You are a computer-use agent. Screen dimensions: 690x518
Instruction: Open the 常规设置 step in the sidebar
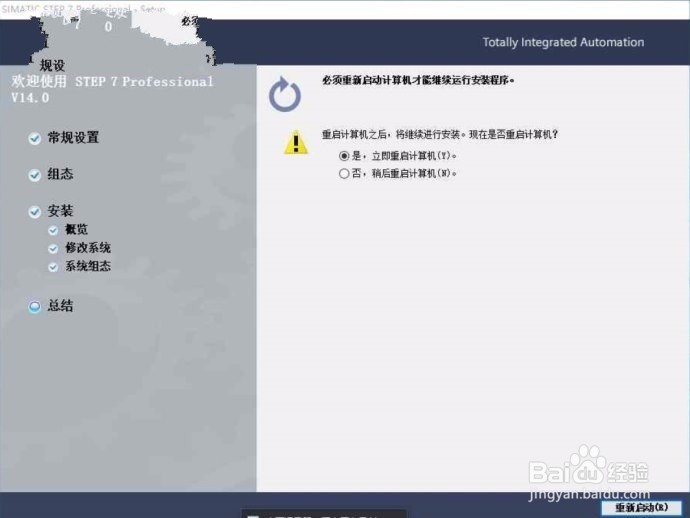73,138
